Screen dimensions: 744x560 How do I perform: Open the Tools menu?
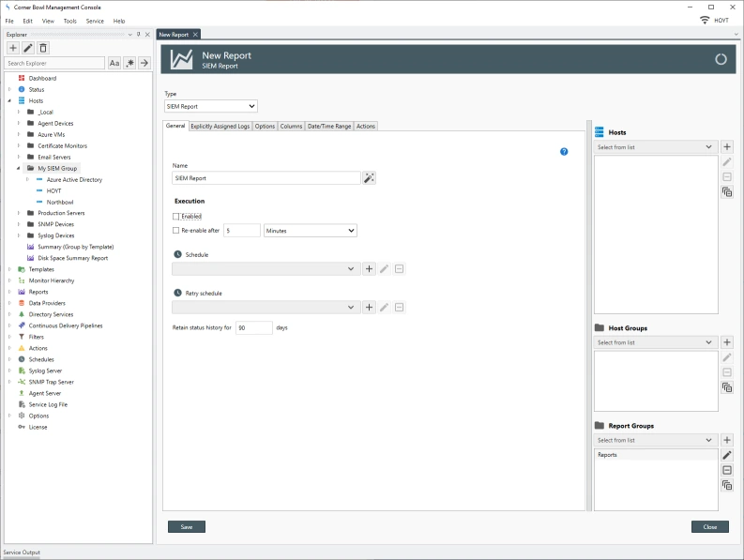point(69,21)
